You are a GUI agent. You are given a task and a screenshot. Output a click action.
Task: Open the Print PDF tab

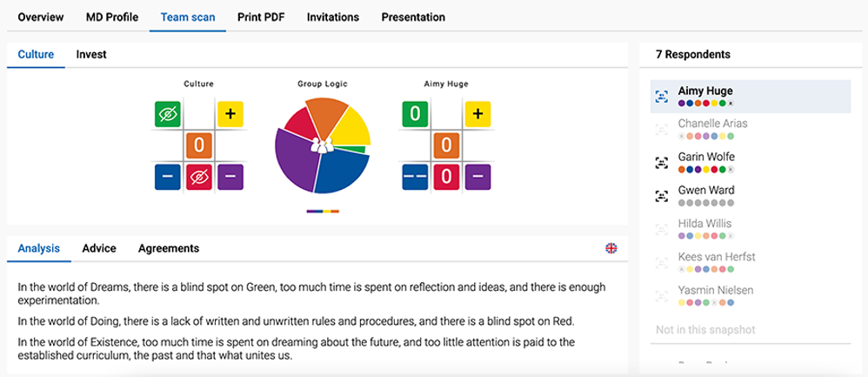261,17
